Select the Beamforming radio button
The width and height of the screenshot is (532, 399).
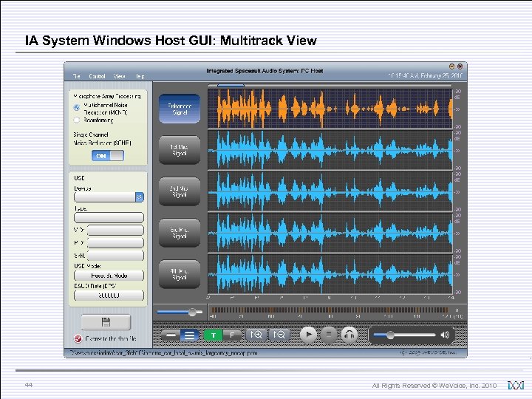(x=77, y=120)
